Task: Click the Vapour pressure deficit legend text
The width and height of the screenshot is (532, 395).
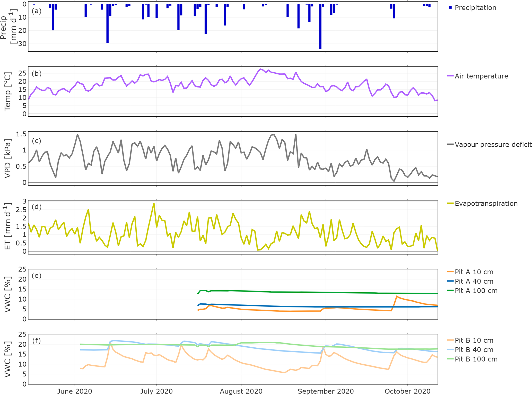Action: [493, 144]
